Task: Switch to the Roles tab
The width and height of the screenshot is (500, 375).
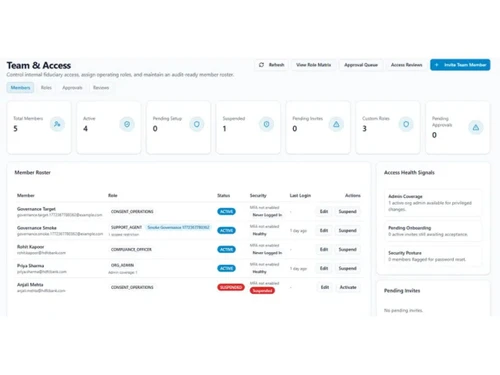Action: pyautogui.click(x=46, y=88)
